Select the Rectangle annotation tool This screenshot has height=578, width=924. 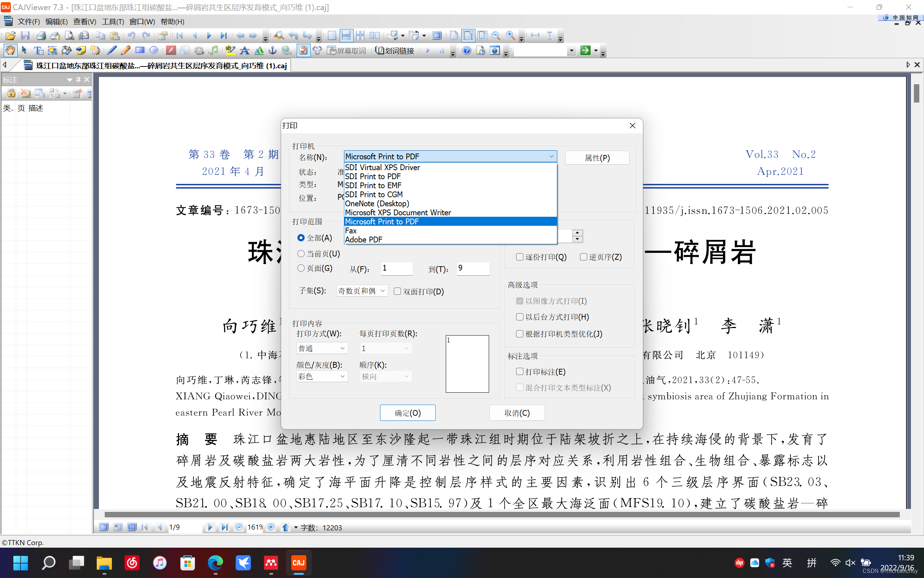pos(140,51)
